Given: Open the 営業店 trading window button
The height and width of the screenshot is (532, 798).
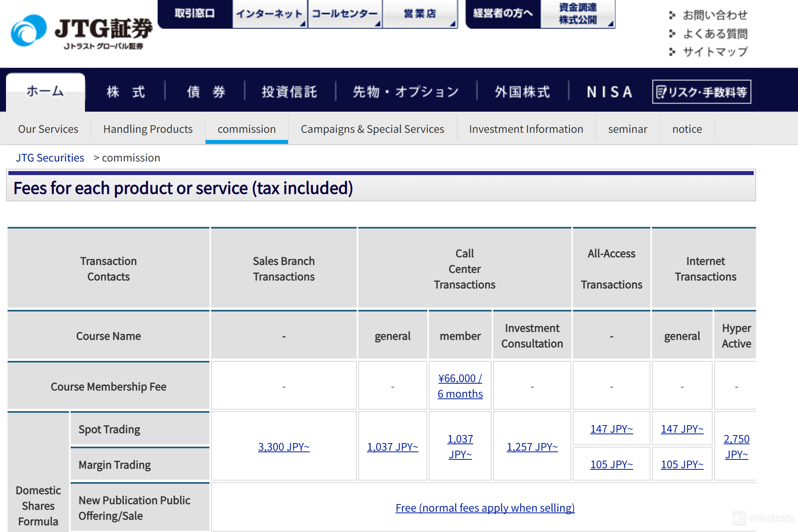Looking at the screenshot, I should click(x=420, y=14).
